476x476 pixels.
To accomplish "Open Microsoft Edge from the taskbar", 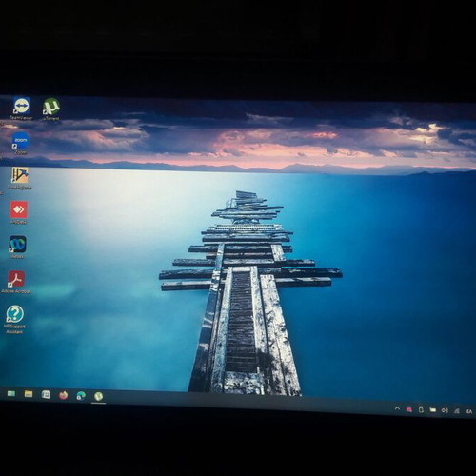I will coord(81,396).
